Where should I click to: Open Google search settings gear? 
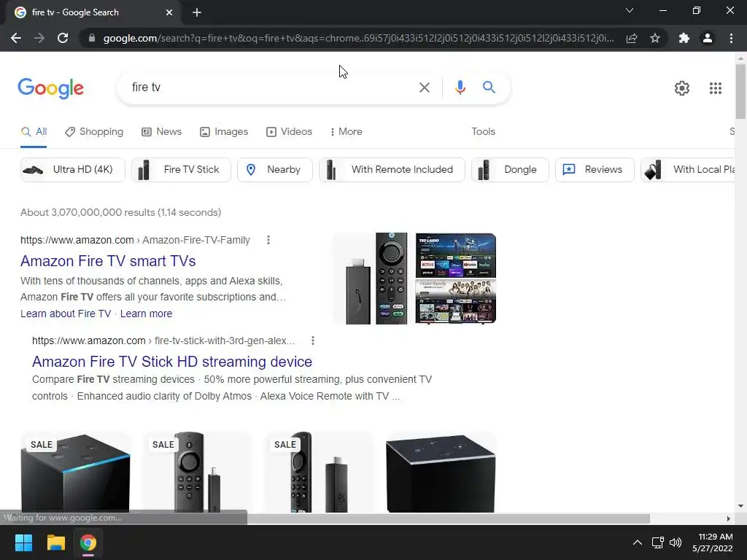[682, 88]
